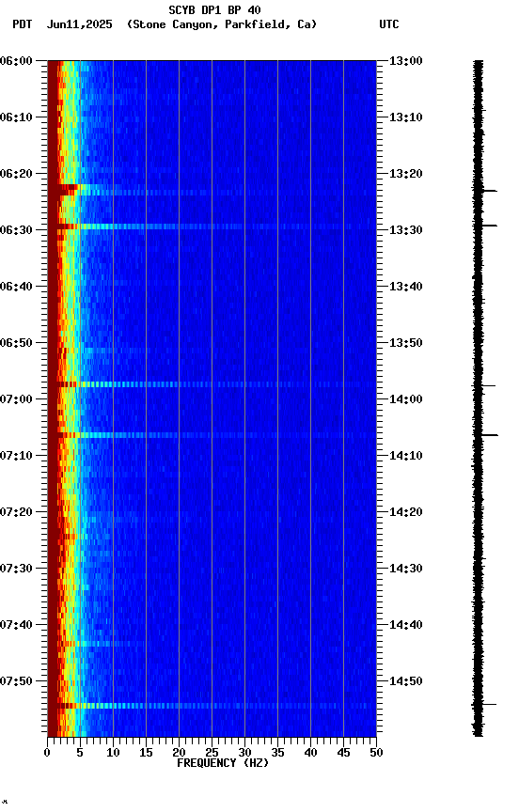Click the '14:10' UTC time label
The height and width of the screenshot is (812, 519).
click(x=406, y=456)
